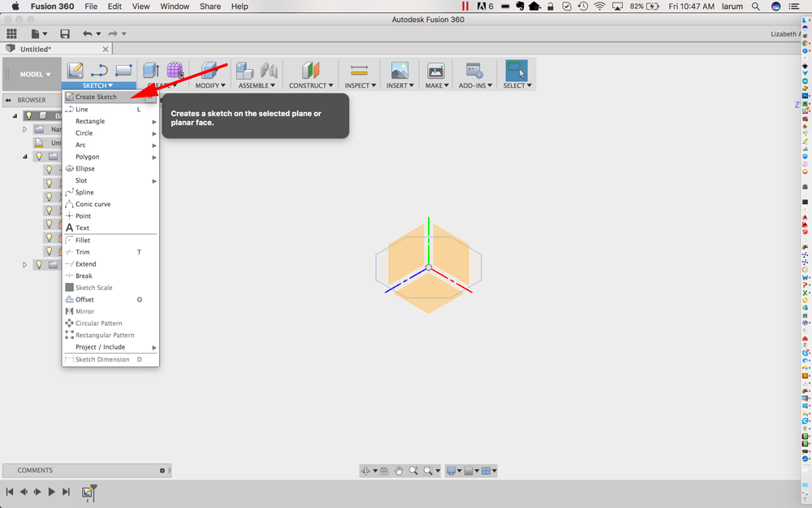Click the Create Form purple mesh icon
The width and height of the screenshot is (812, 508).
coord(175,71)
